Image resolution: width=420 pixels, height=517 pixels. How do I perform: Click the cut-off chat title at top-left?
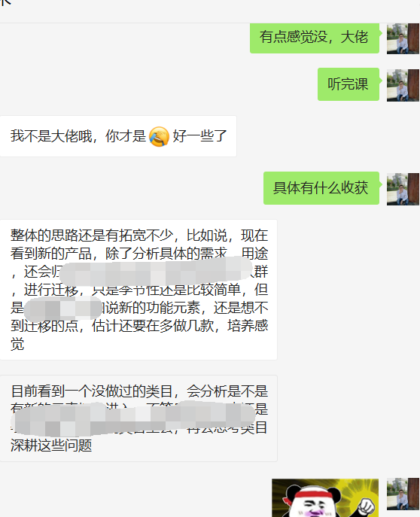tap(5, 2)
